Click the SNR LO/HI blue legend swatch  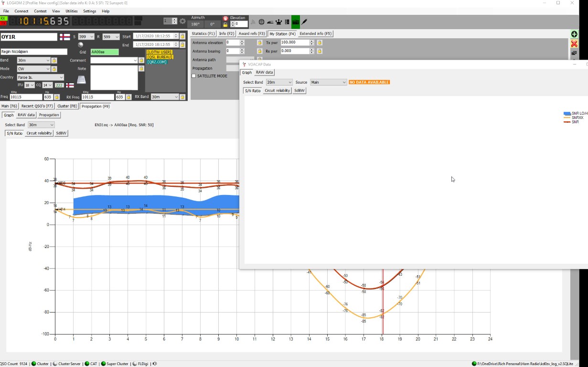pyautogui.click(x=567, y=114)
